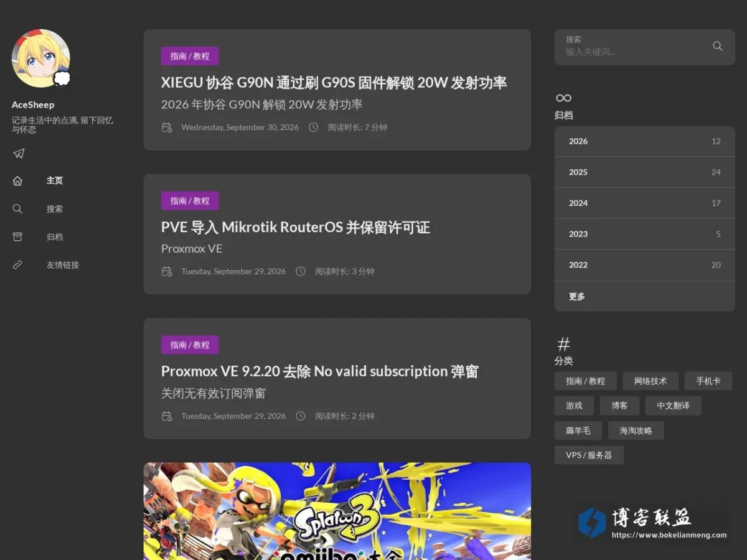This screenshot has width=747, height=560.
Task: Click the clock icon on Proxmox VE 9.2.20 post
Action: [x=301, y=416]
